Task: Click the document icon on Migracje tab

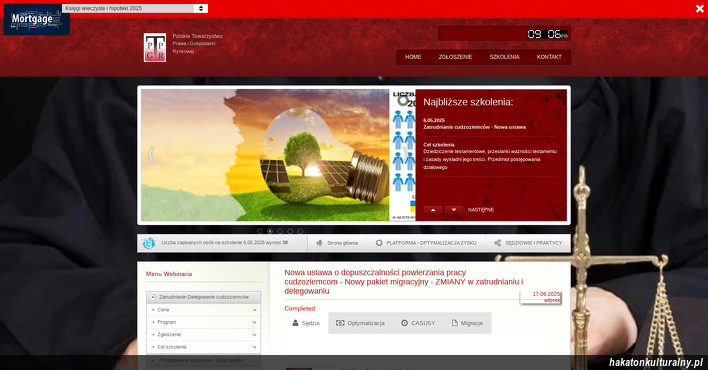Action: pos(455,323)
